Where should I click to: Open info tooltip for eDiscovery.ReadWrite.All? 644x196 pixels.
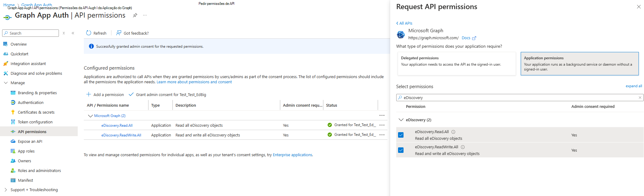(x=463, y=147)
